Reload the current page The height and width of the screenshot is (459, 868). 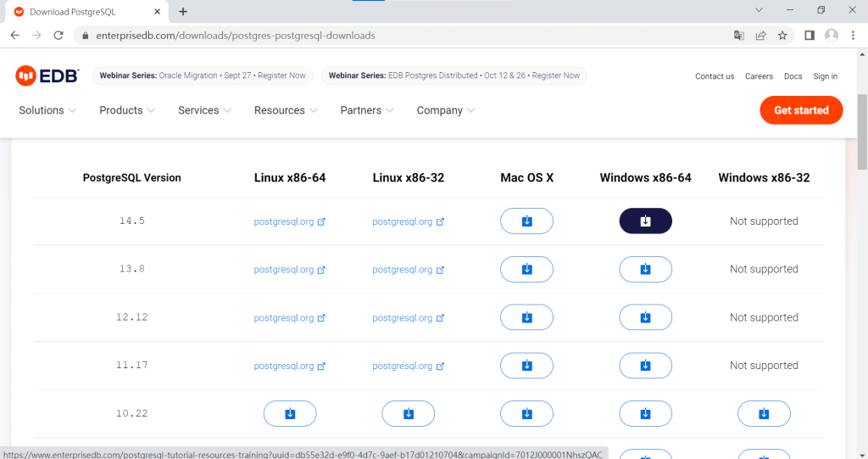click(58, 36)
